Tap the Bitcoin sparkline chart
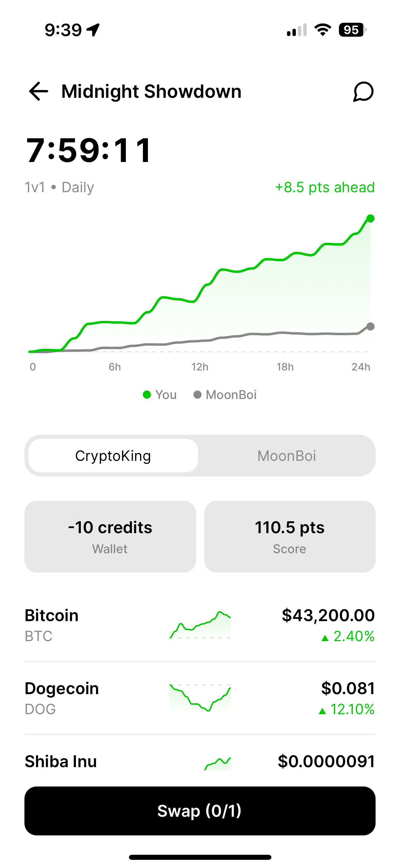400x868 pixels. coord(200,626)
